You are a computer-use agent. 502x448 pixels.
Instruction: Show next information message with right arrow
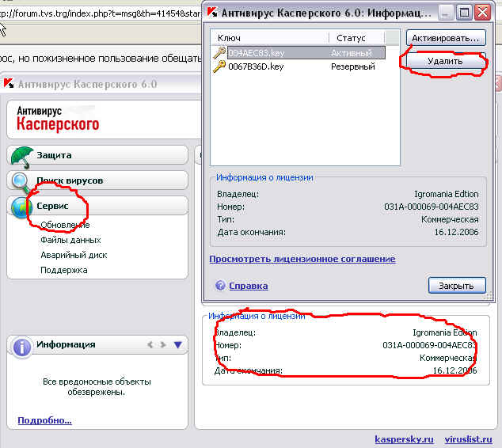[x=163, y=345]
